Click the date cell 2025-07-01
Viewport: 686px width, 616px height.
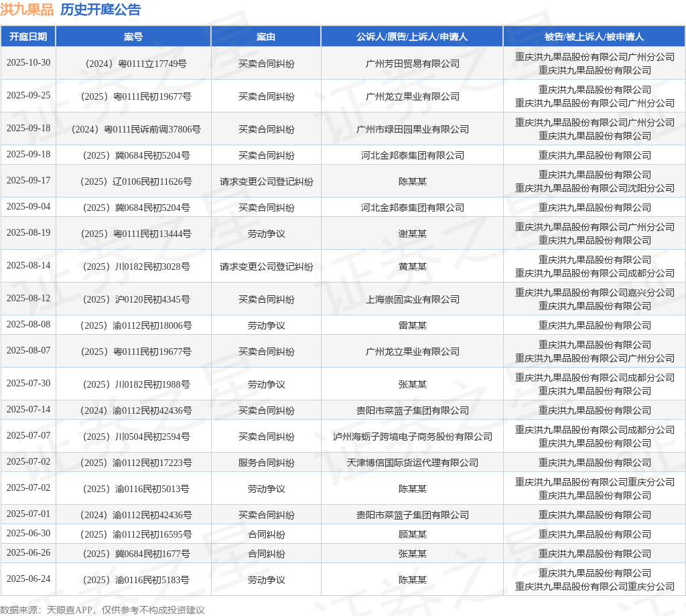(x=28, y=514)
